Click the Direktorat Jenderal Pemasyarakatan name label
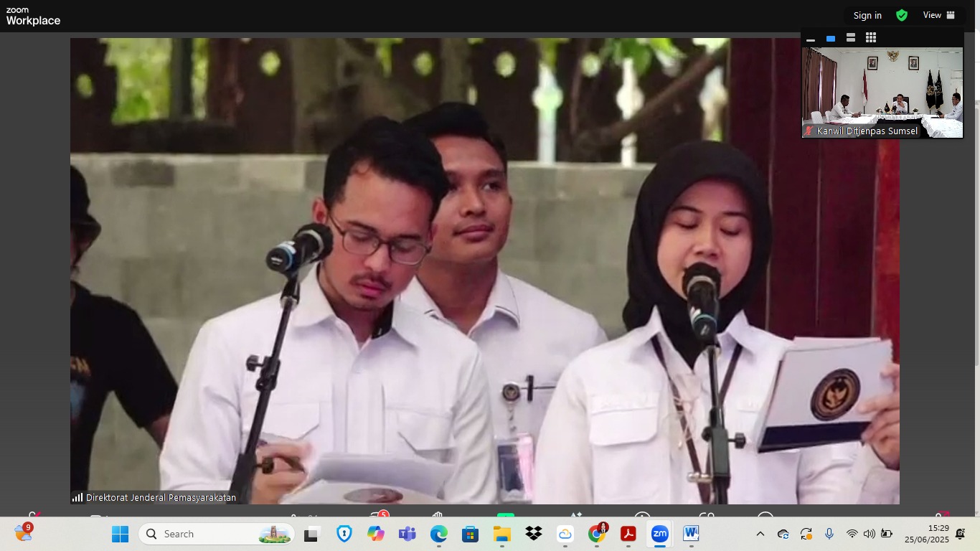Viewport: 980px width, 551px height. click(x=161, y=497)
